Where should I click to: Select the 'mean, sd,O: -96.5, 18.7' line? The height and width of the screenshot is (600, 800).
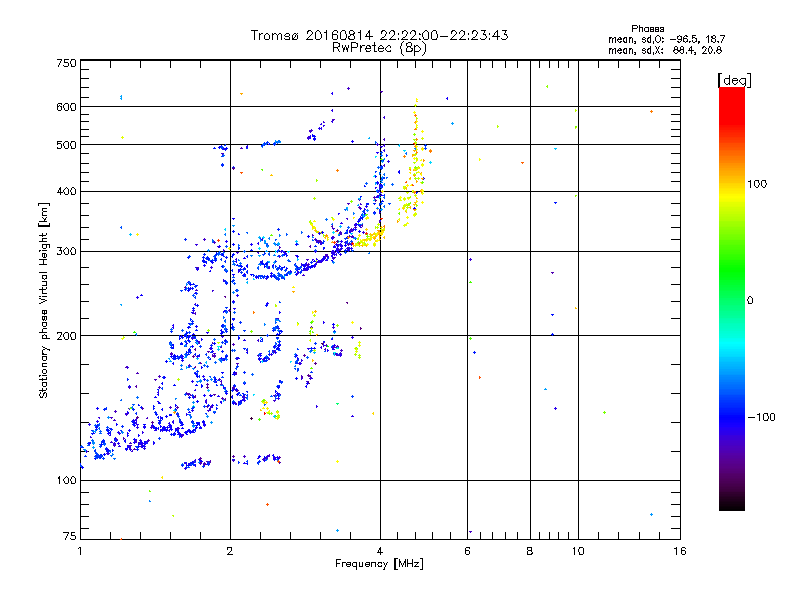[x=666, y=39]
